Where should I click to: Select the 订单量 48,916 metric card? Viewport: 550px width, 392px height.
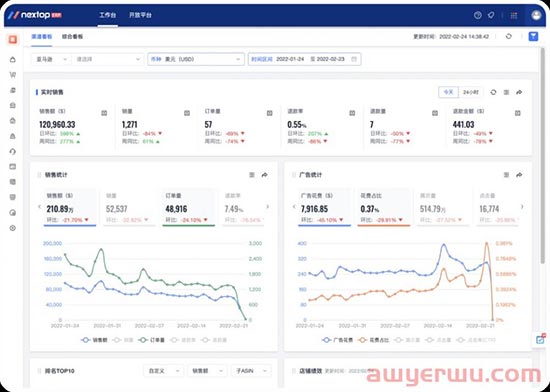pyautogui.click(x=188, y=208)
